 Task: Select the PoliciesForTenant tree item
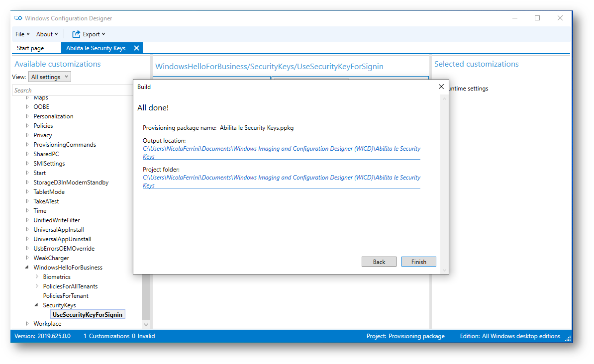(66, 296)
